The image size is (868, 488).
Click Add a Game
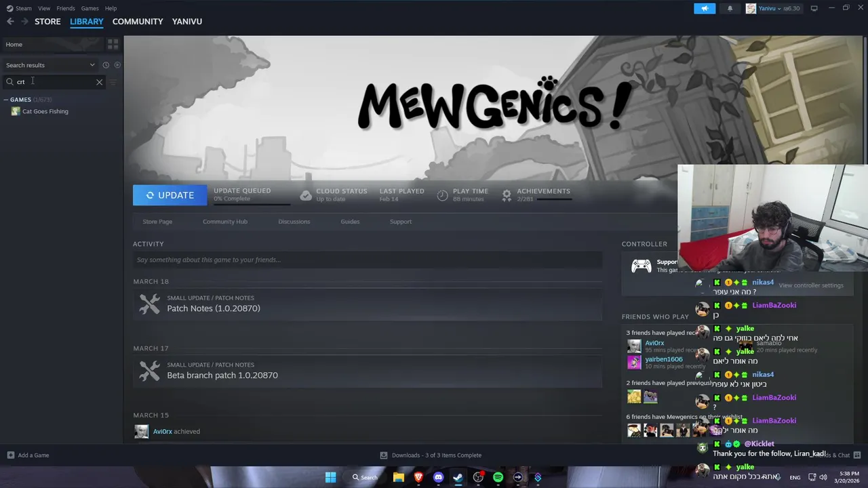[x=28, y=455]
